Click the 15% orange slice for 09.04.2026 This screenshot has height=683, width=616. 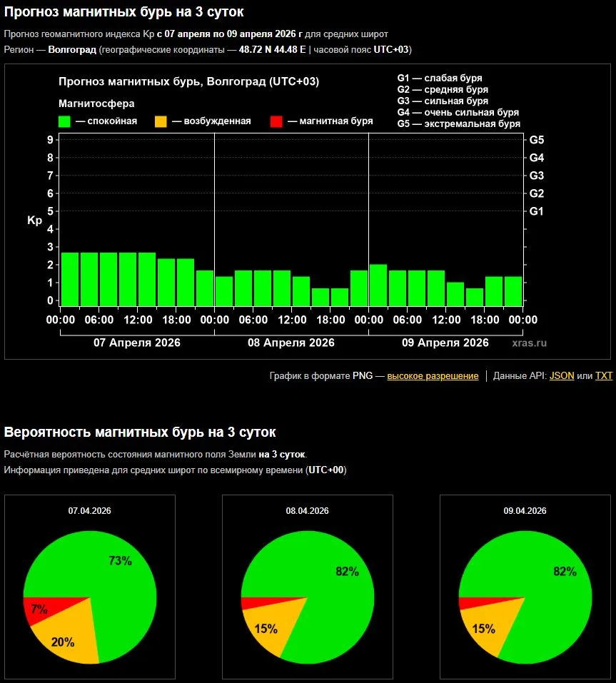click(482, 628)
